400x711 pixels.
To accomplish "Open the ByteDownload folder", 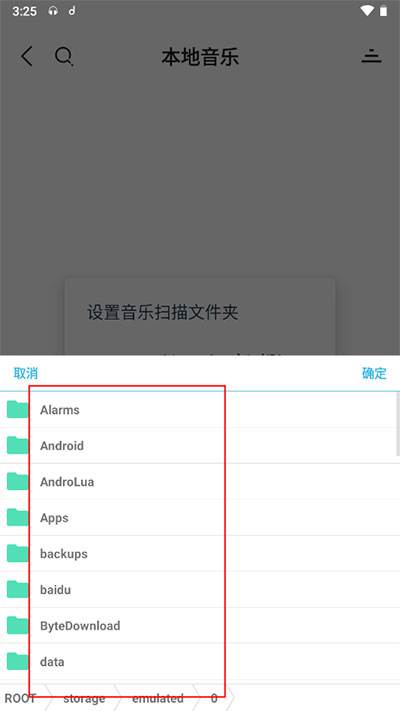I will [200, 625].
